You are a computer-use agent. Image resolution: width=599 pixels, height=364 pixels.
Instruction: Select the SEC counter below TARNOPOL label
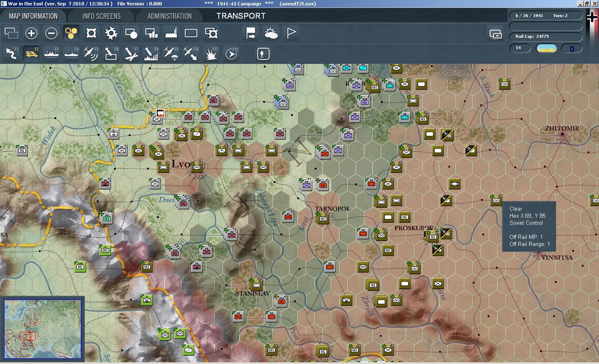point(323,218)
